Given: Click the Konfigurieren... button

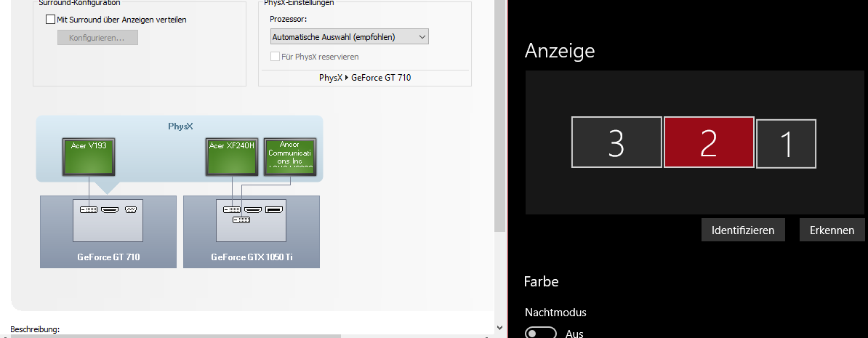Looking at the screenshot, I should (x=97, y=38).
